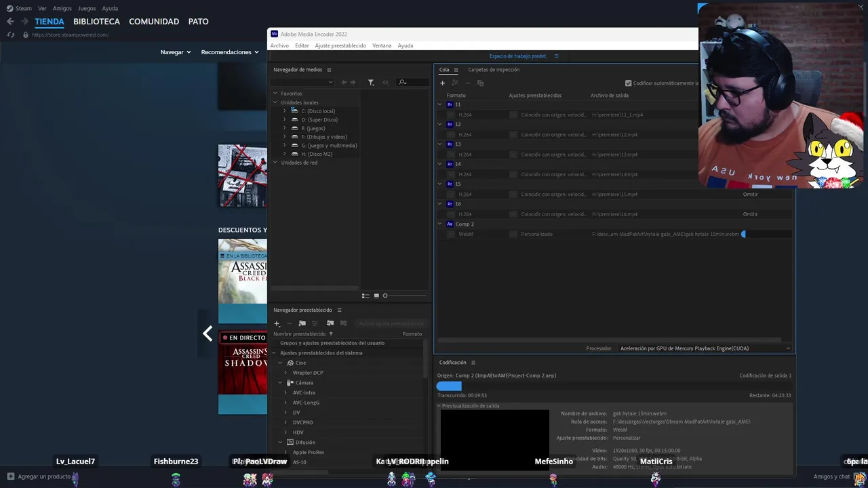Screen dimensions: 868x488
Task: Click the Steam carousel previous arrow
Action: coord(208,333)
